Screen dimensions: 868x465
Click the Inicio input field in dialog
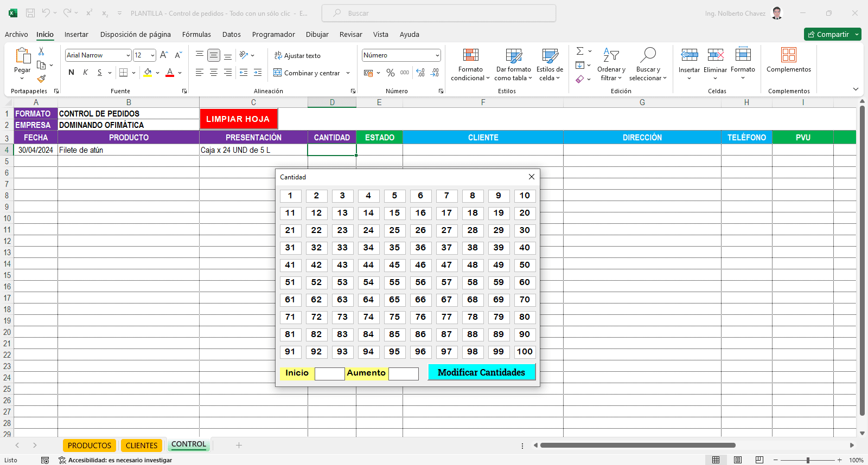(x=329, y=373)
